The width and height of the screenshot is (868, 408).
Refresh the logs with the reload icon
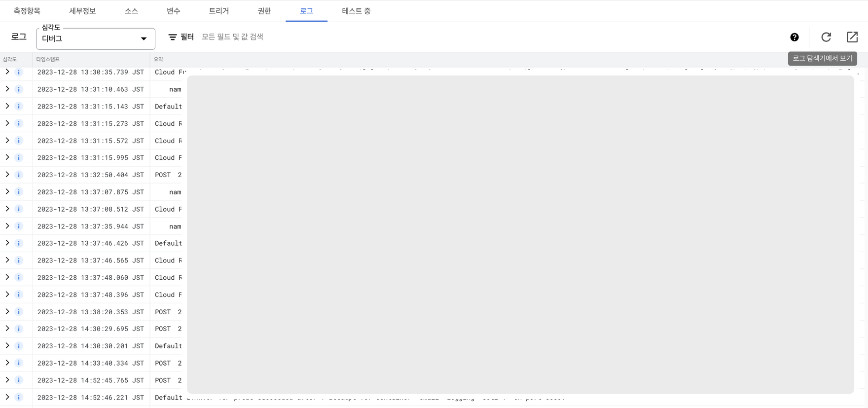[x=826, y=37]
